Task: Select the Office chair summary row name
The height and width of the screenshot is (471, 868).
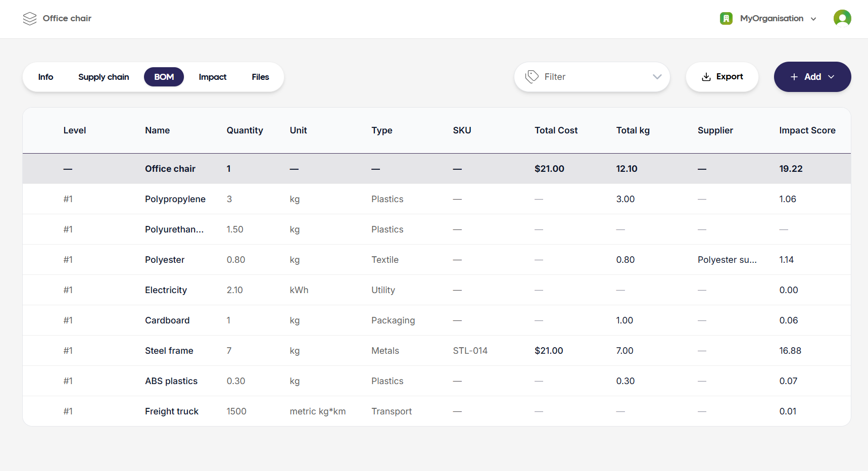Action: tap(170, 169)
